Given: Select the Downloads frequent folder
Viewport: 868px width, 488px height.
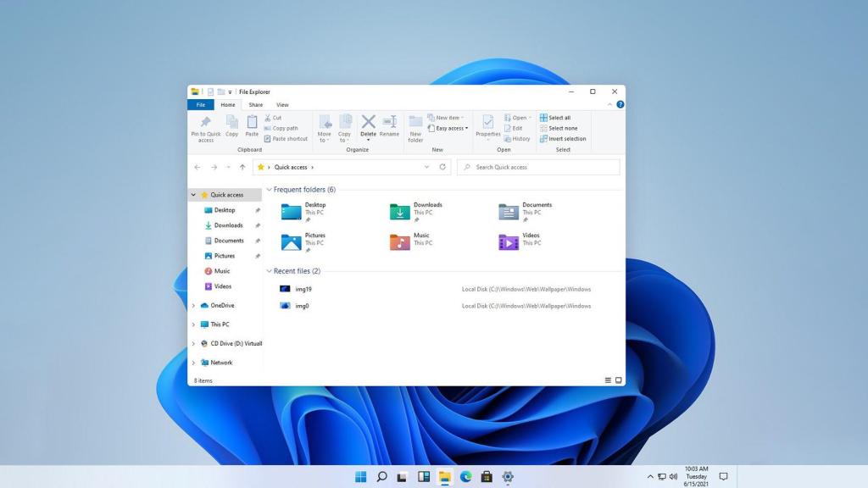Looking at the screenshot, I should pyautogui.click(x=415, y=212).
